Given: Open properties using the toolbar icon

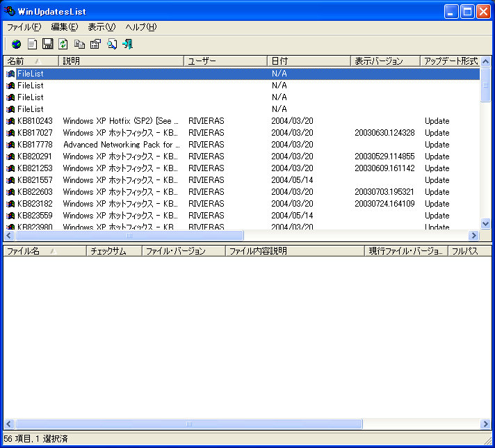Looking at the screenshot, I should [95, 44].
